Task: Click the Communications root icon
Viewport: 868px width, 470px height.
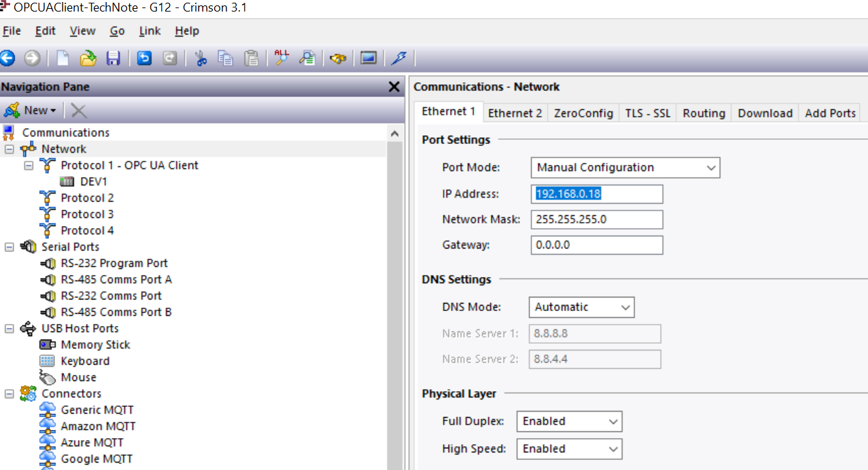Action: [9, 132]
